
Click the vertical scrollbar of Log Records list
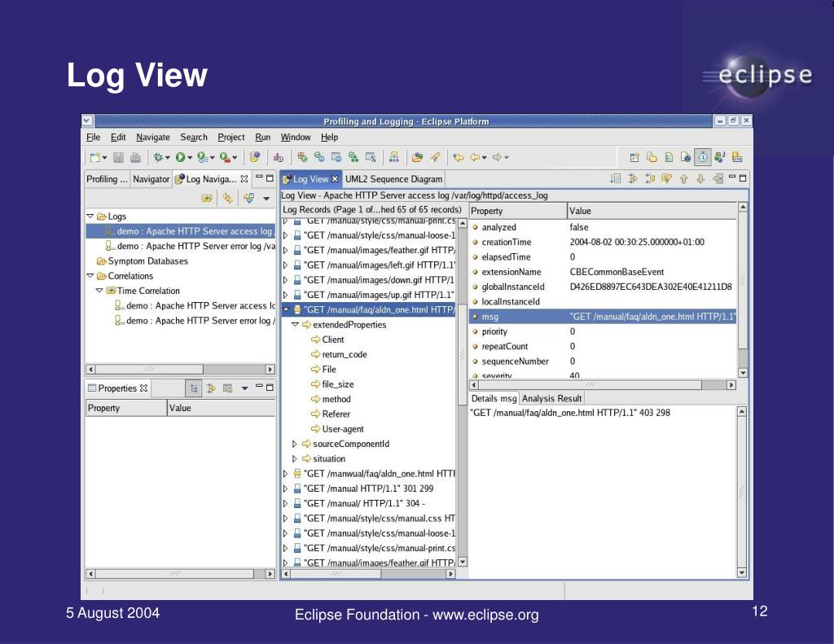click(463, 392)
